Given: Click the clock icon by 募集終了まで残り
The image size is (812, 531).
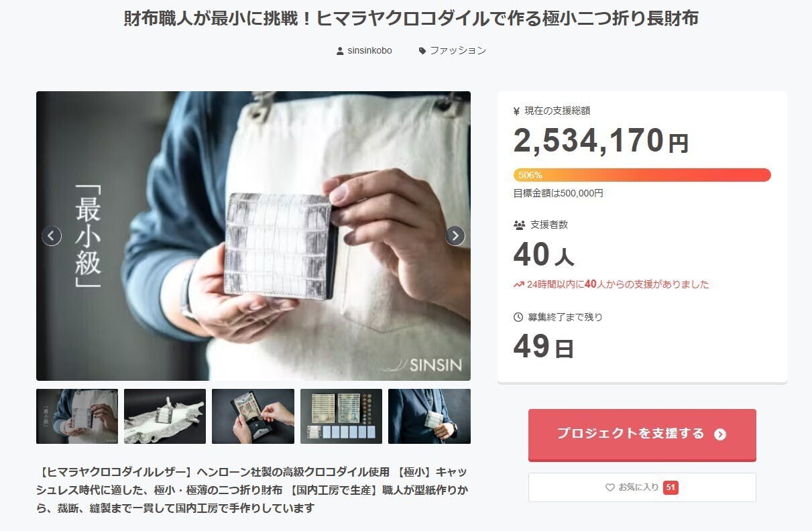Looking at the screenshot, I should pyautogui.click(x=518, y=317).
